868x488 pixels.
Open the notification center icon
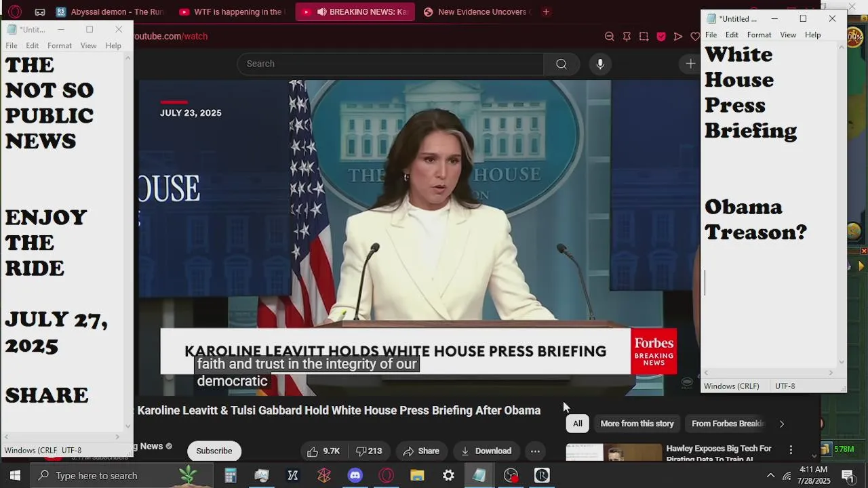pos(847,475)
